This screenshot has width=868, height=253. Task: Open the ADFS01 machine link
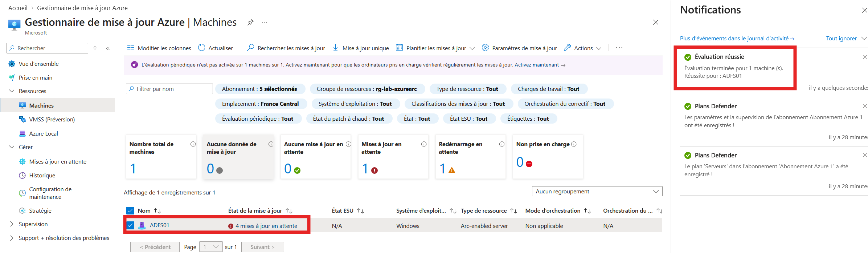coord(160,225)
